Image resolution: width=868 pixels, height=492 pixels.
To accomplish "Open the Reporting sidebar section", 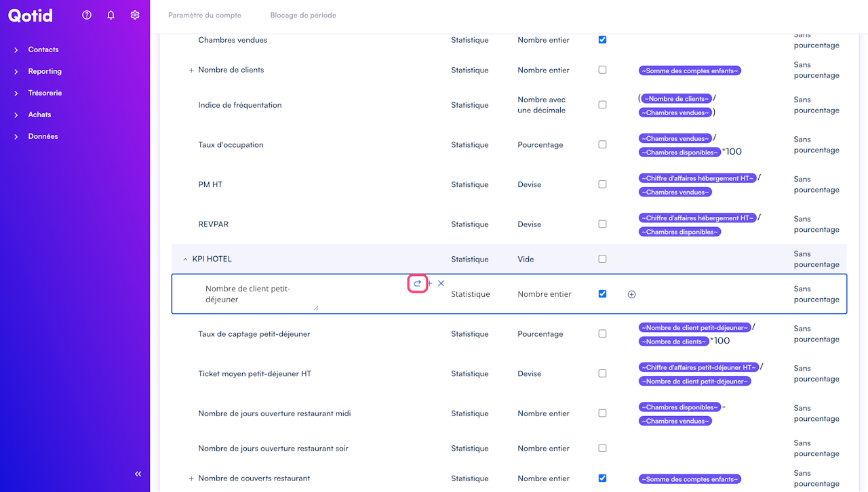I will [45, 71].
